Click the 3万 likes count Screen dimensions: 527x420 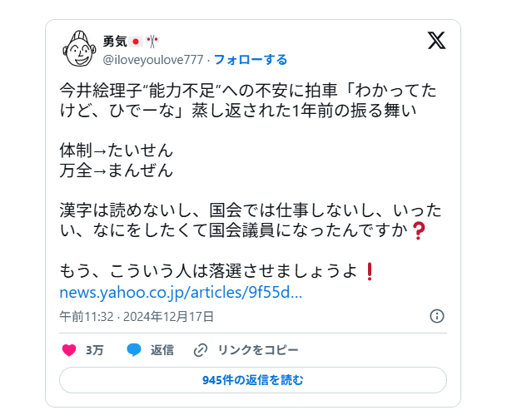pyautogui.click(x=94, y=350)
